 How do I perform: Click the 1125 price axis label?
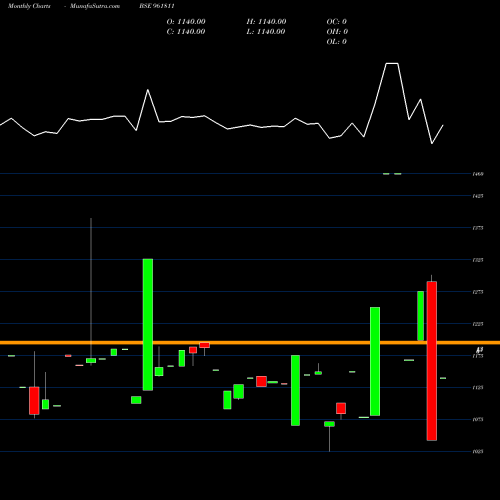478,388
